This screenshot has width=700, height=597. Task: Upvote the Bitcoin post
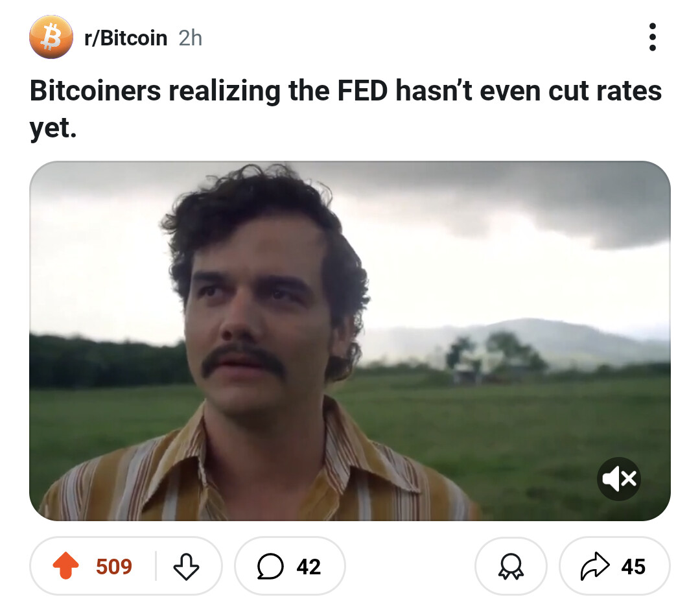(x=65, y=566)
